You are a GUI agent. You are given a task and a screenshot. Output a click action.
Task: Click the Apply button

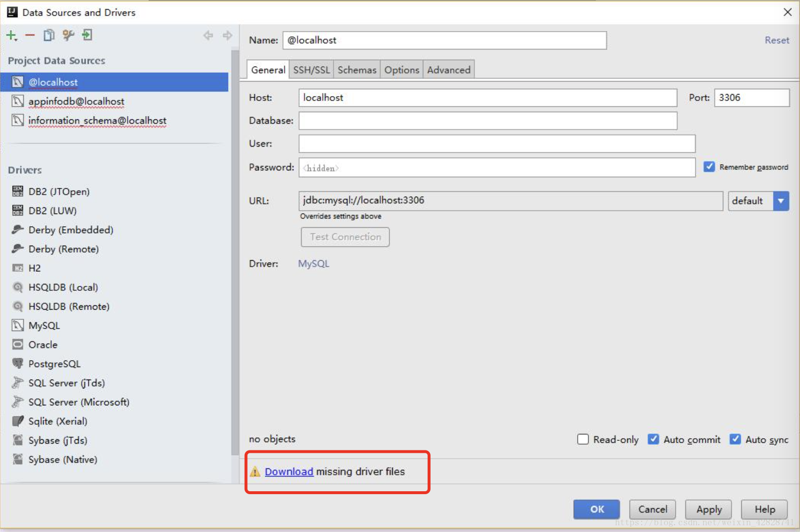[709, 509]
